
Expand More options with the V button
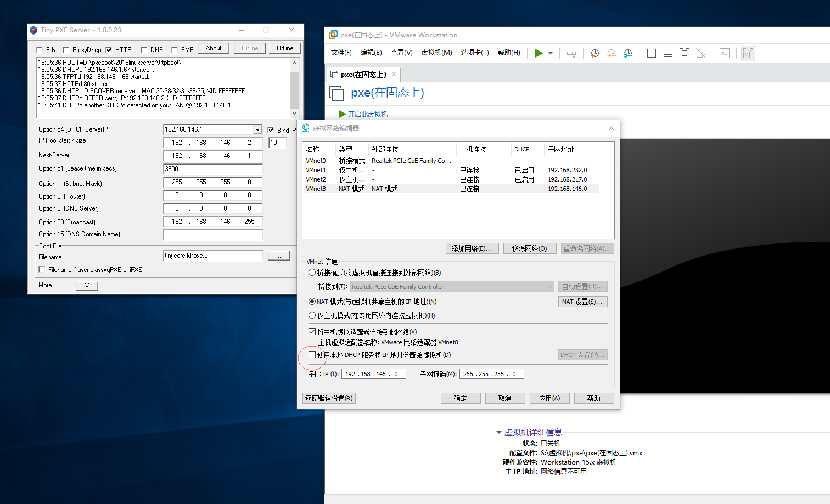(x=87, y=285)
